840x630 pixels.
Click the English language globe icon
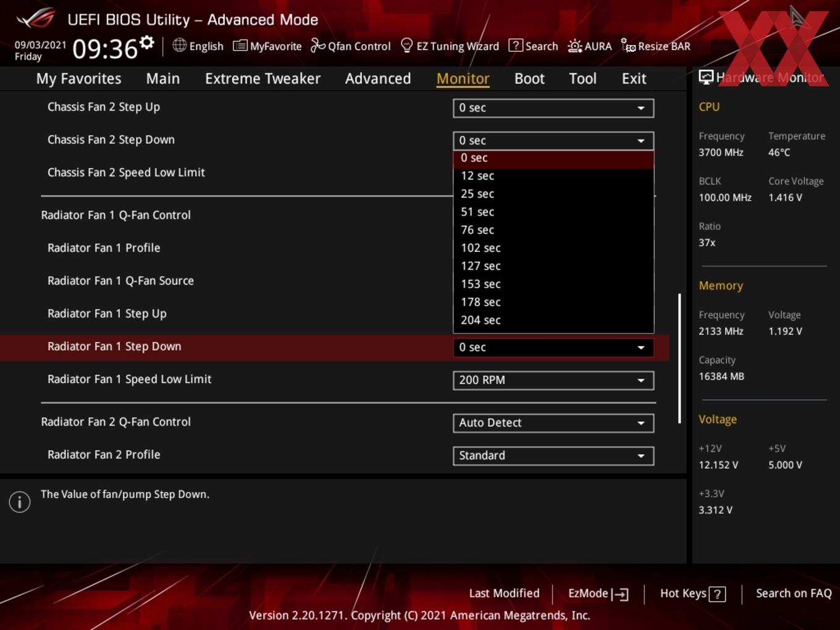179,45
